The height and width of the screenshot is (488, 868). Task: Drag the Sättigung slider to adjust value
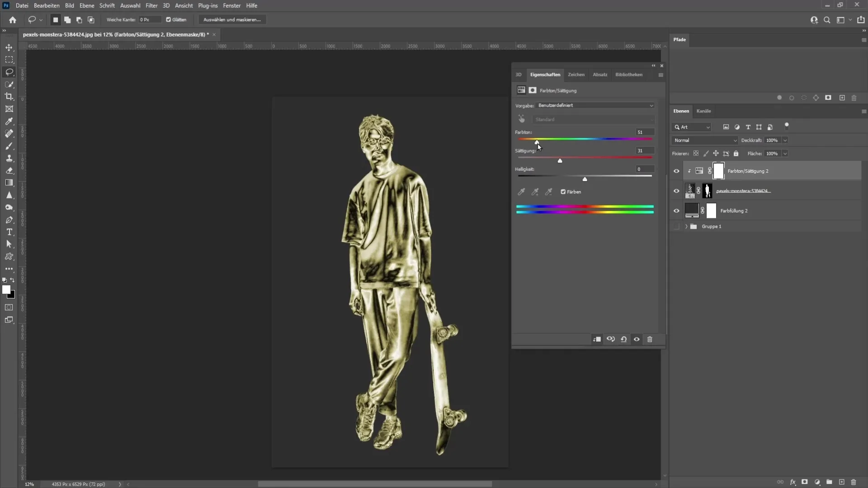click(x=560, y=161)
